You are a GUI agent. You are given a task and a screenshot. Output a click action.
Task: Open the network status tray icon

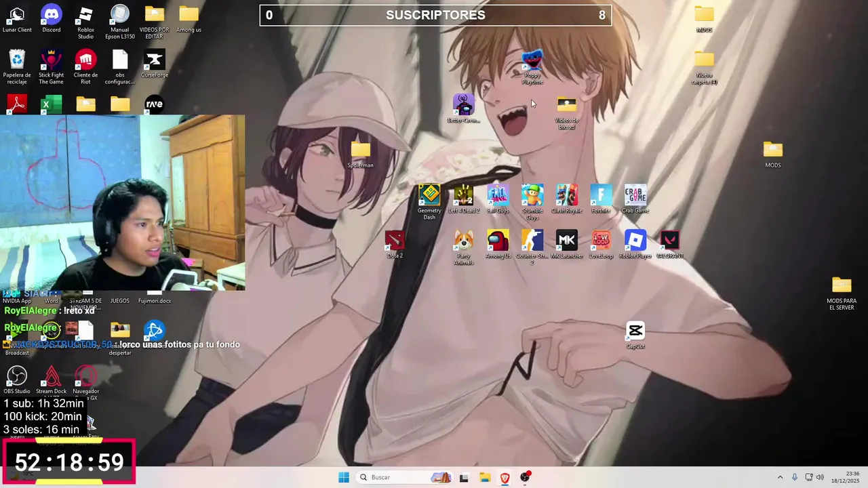pyautogui.click(x=809, y=477)
